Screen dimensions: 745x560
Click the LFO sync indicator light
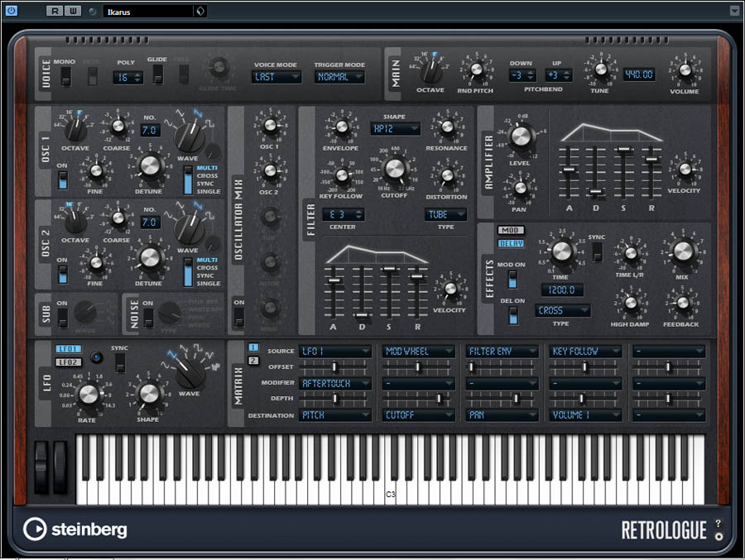(96, 357)
